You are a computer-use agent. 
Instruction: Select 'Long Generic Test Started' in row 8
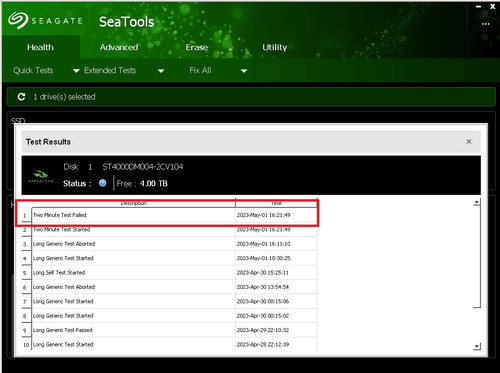[x=169, y=315]
